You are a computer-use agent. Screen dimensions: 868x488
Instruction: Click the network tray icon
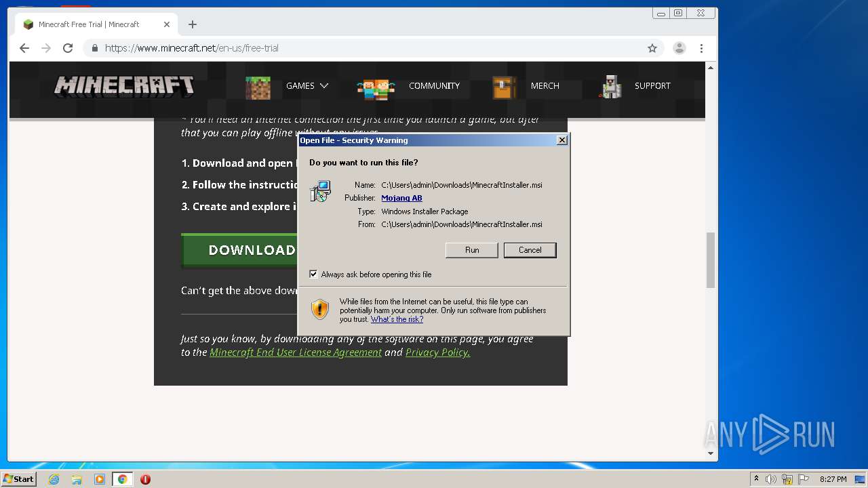coord(787,479)
